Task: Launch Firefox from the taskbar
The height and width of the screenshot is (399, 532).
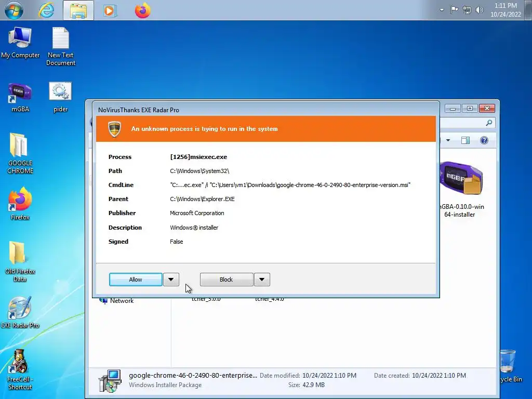Action: coord(142,10)
